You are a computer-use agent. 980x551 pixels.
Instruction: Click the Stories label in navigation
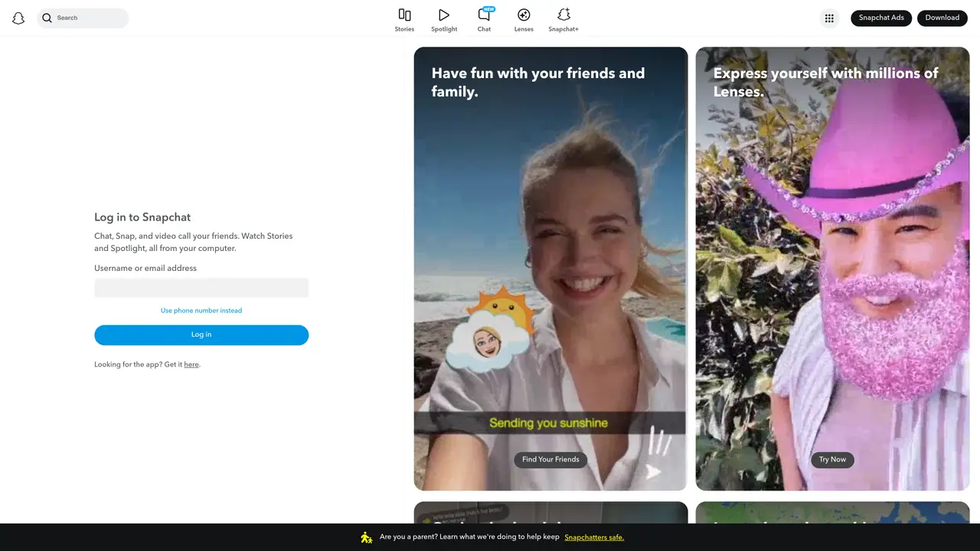coord(404,29)
